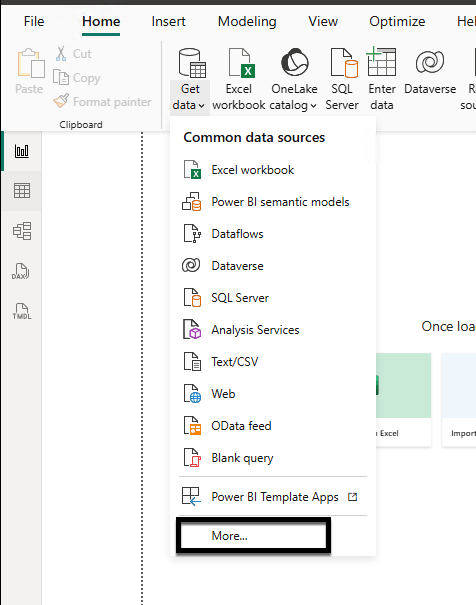The height and width of the screenshot is (605, 476).
Task: Click the Dataflows icon in list
Action: coord(192,233)
